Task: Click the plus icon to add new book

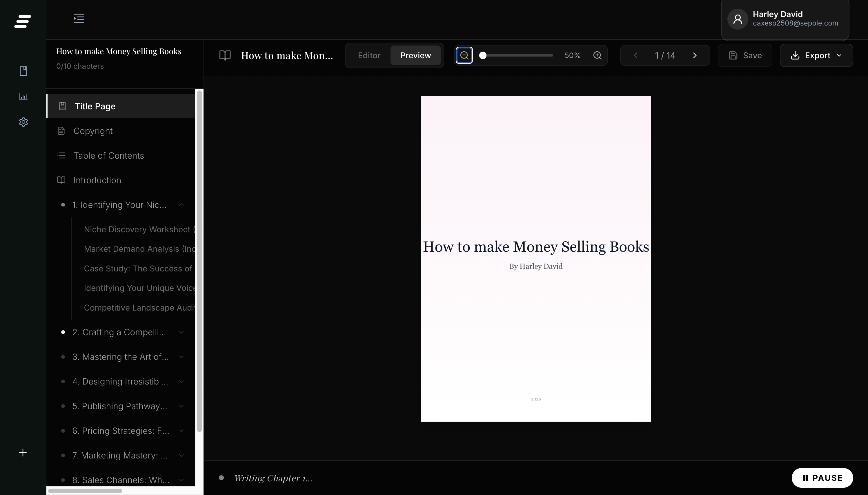Action: 23,453
